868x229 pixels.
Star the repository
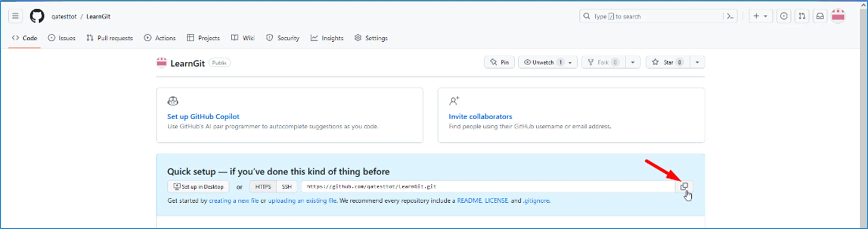[668, 62]
